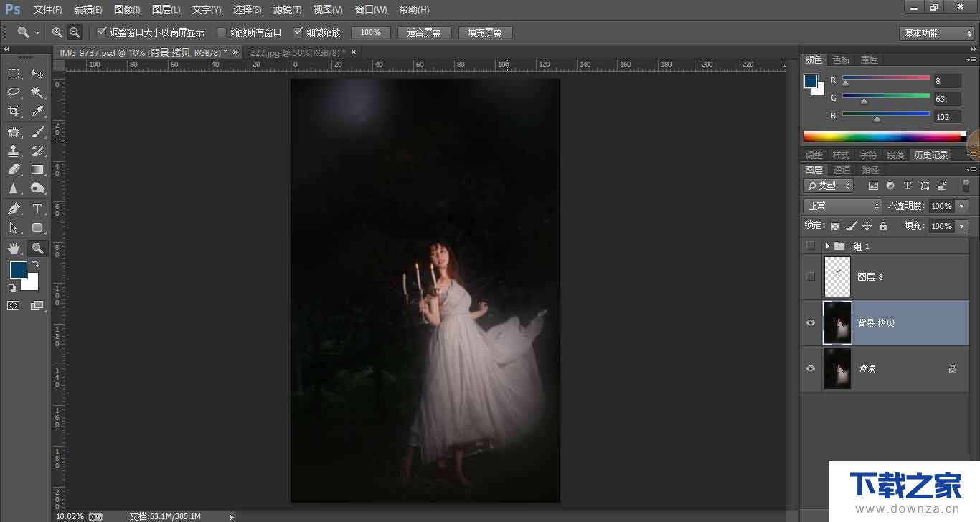Open the 滤镜(T) menu

287,10
